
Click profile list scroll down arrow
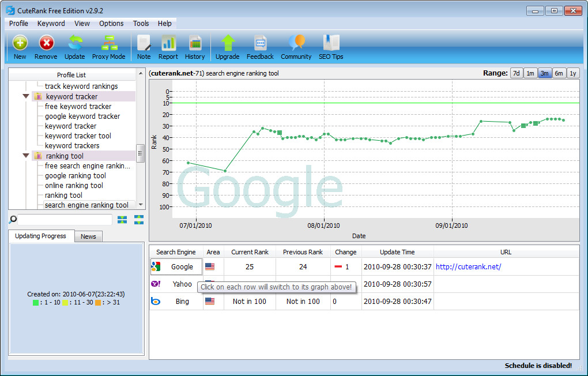pyautogui.click(x=141, y=205)
